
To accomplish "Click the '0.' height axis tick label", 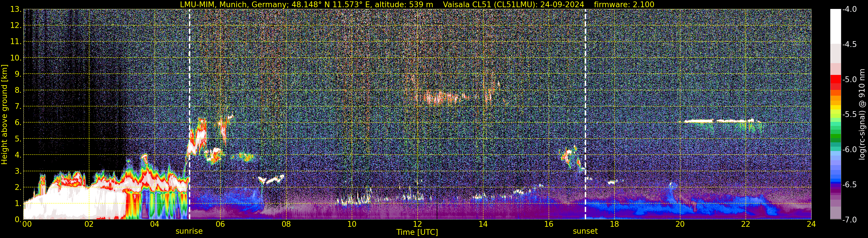I will click(x=18, y=220).
